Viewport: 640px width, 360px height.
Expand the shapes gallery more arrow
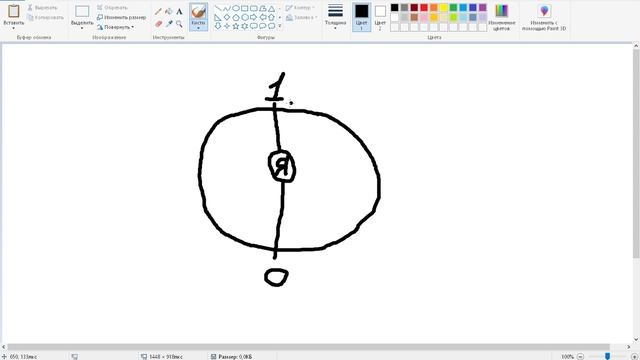pos(280,26)
